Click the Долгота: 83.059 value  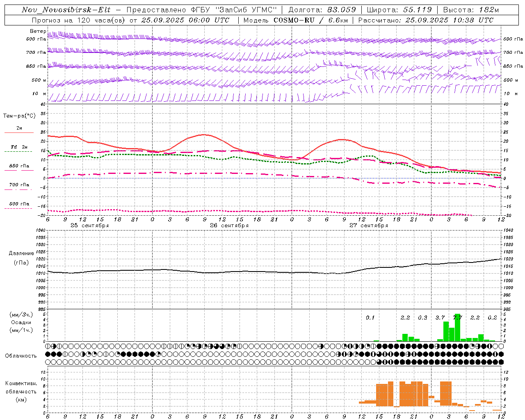(x=322, y=10)
